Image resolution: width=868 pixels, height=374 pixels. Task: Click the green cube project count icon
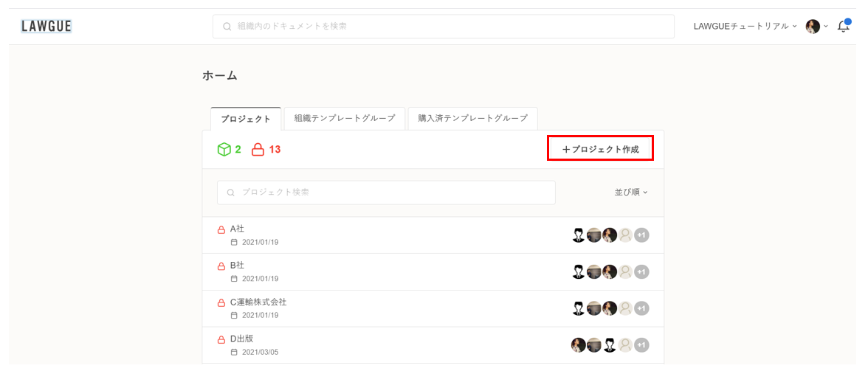coord(224,150)
